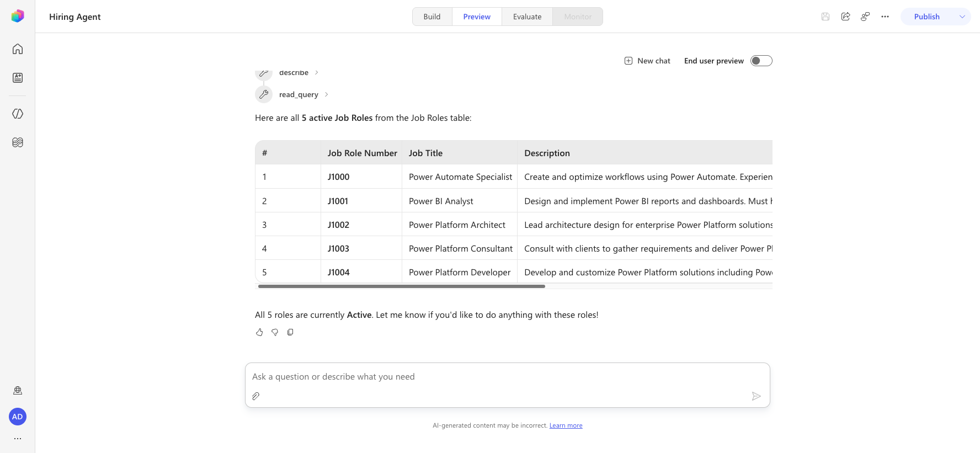Click the J1000 cell
This screenshot has width=980, height=453.
[361, 177]
